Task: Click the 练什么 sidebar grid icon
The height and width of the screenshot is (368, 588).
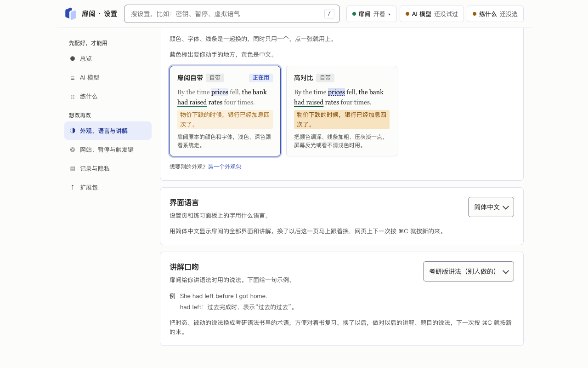Action: pyautogui.click(x=72, y=97)
